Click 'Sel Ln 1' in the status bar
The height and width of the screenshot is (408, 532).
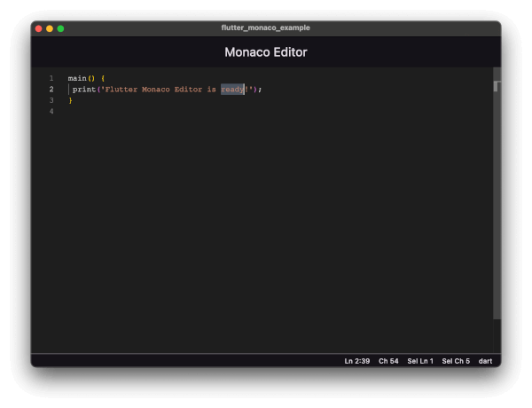coord(420,361)
